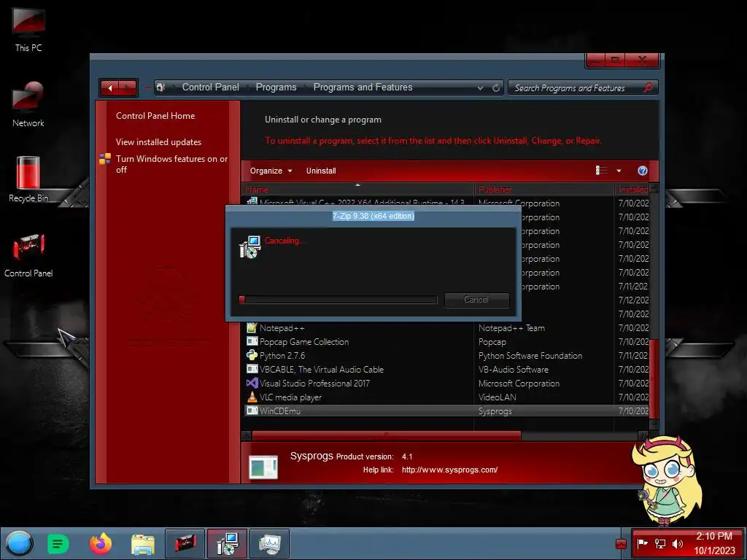Click Control Panel in the breadcrumb
This screenshot has height=560, width=747.
tap(211, 87)
